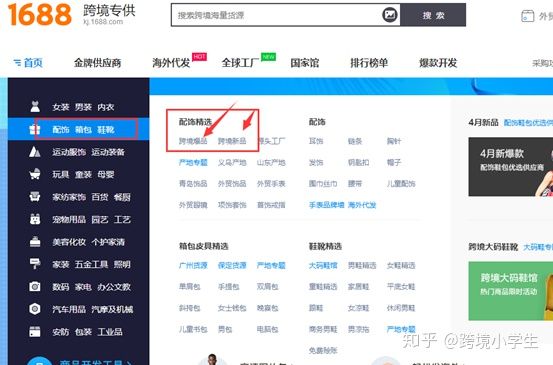Select 园艺 in the category sidebar
This screenshot has width=553, height=365.
100,219
